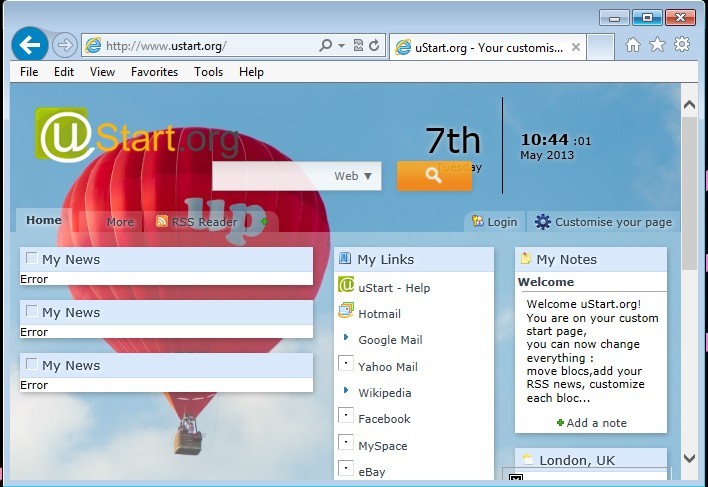Click the search magnifier in the address bar

point(325,45)
